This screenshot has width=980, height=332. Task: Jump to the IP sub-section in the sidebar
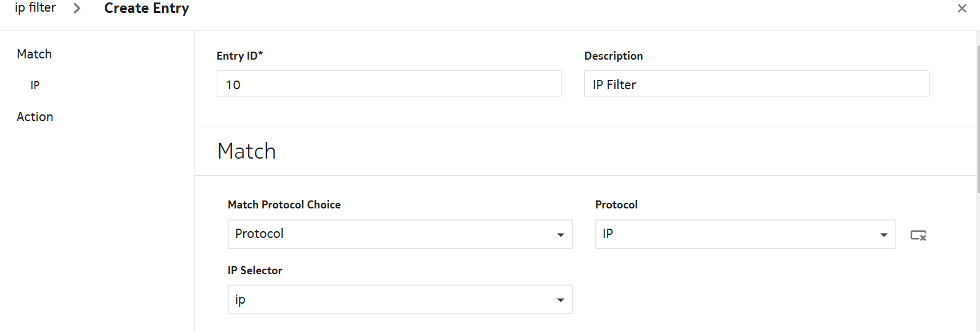(x=35, y=85)
